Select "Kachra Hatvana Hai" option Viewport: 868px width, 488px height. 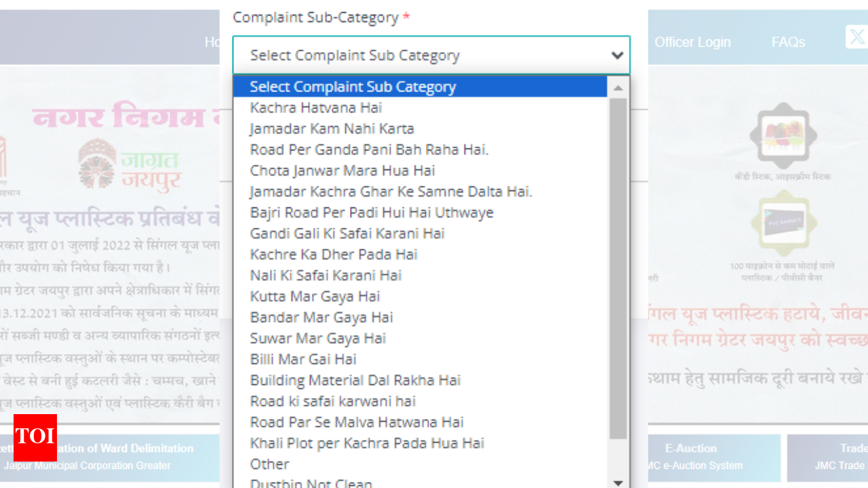pos(316,108)
